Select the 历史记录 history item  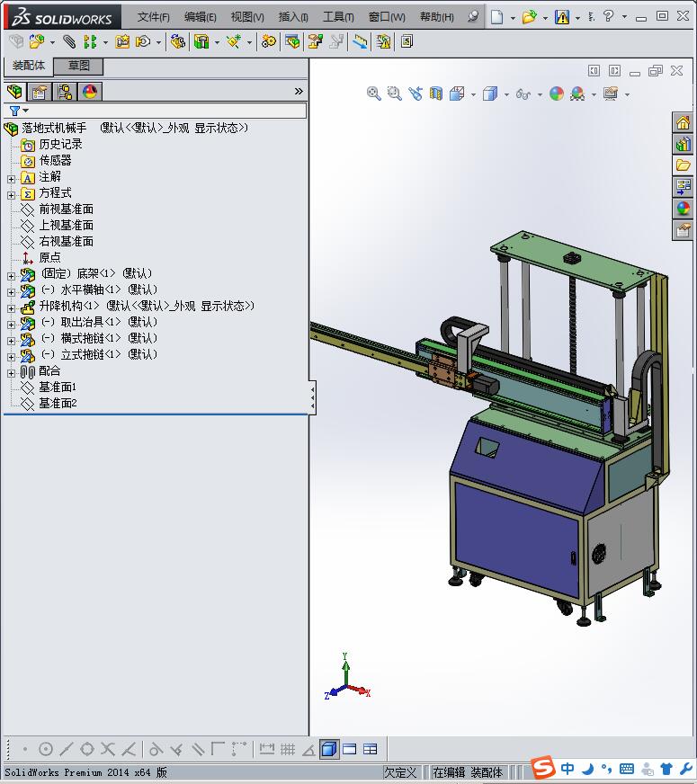point(60,144)
